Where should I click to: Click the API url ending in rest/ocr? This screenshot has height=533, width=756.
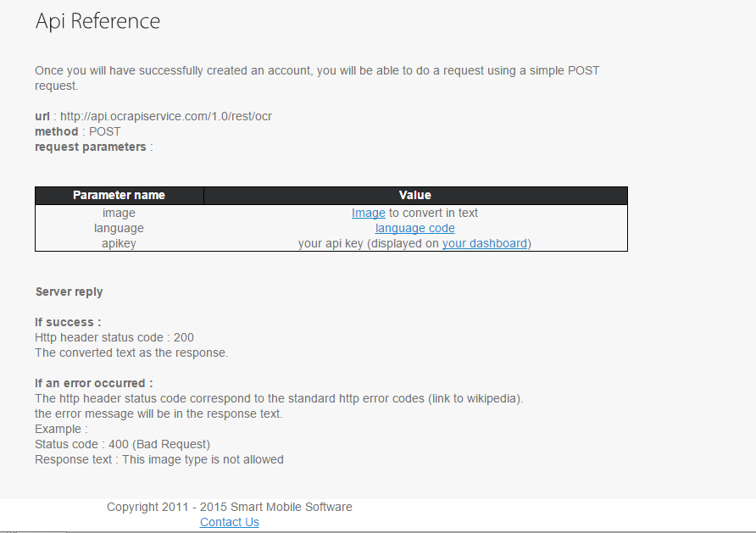(166, 116)
